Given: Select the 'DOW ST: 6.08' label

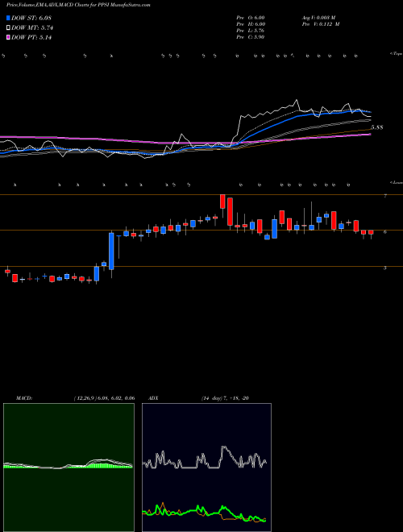Looking at the screenshot, I should 31,18.
